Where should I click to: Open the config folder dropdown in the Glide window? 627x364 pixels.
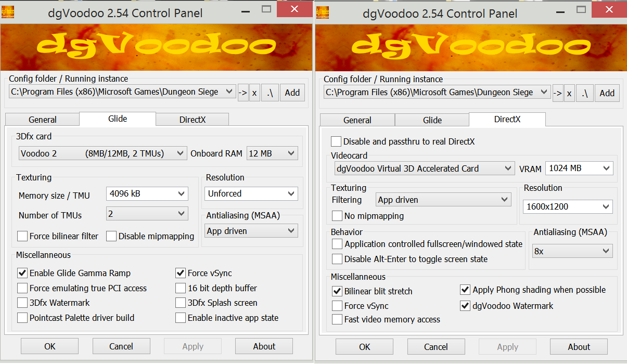[122, 92]
